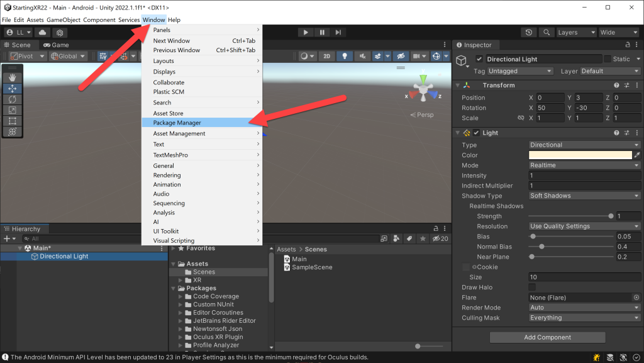This screenshot has height=363, width=644.
Task: Open the Render Mode dropdown
Action: tap(584, 307)
